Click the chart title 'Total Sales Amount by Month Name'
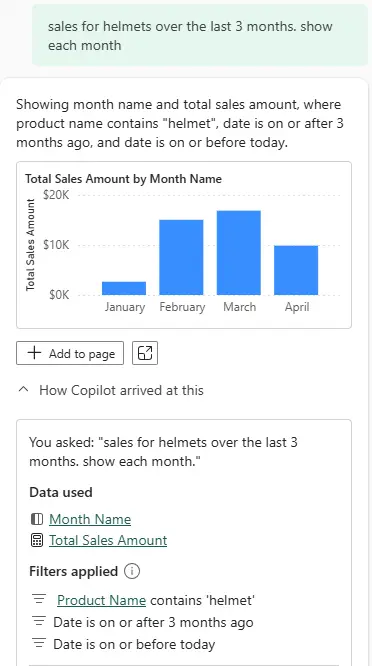Image resolution: width=372 pixels, height=666 pixels. click(123, 178)
